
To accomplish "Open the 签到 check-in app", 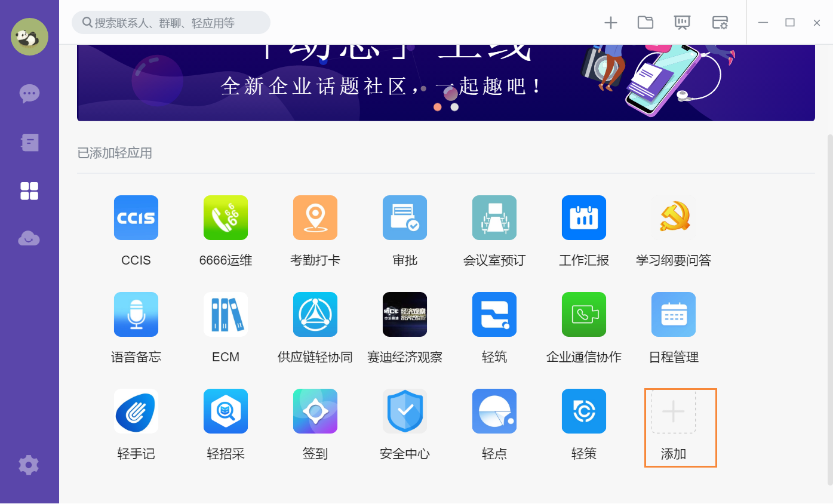I will [x=315, y=411].
